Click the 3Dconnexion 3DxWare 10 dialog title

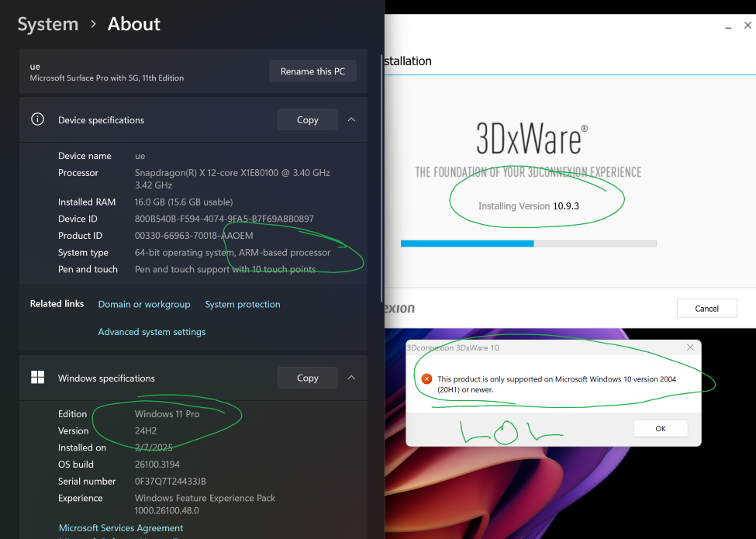(453, 347)
